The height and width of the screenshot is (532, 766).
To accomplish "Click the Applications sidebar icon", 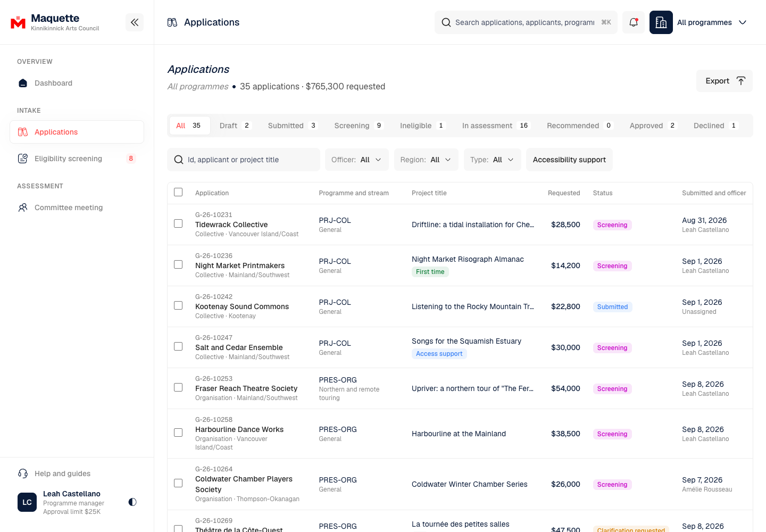I will coord(23,132).
